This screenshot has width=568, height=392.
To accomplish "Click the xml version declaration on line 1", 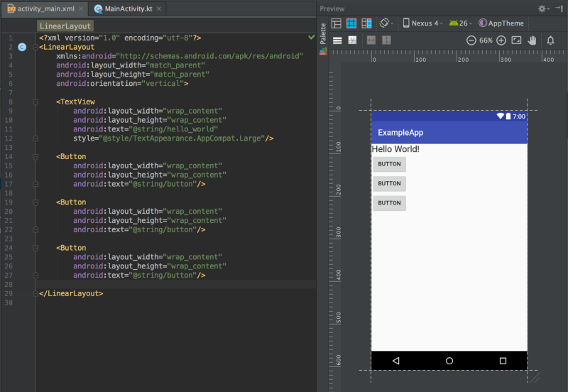I will point(120,38).
